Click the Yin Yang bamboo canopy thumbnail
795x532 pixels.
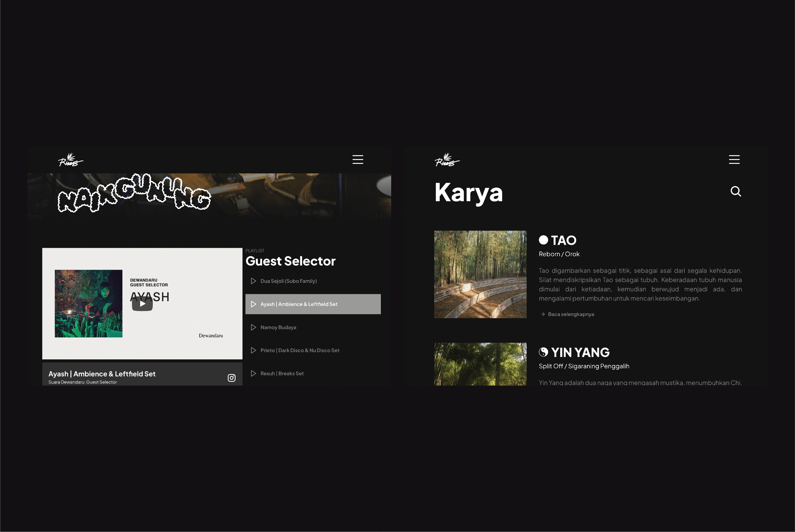pyautogui.click(x=480, y=364)
